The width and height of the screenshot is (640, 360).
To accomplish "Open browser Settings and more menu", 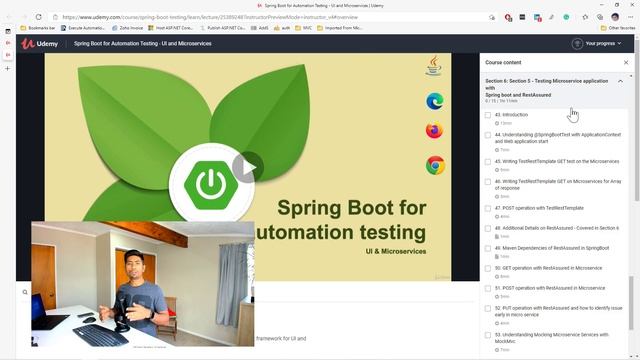I will click(x=630, y=17).
